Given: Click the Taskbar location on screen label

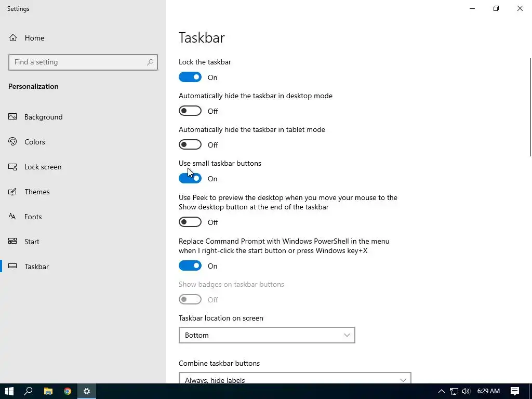Looking at the screenshot, I should (221, 318).
